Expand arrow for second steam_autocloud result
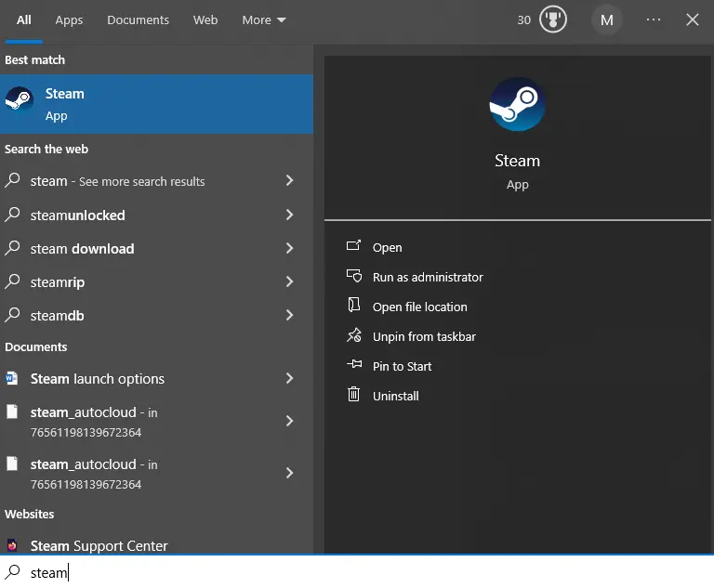Image resolution: width=714 pixels, height=588 pixels. pos(289,473)
